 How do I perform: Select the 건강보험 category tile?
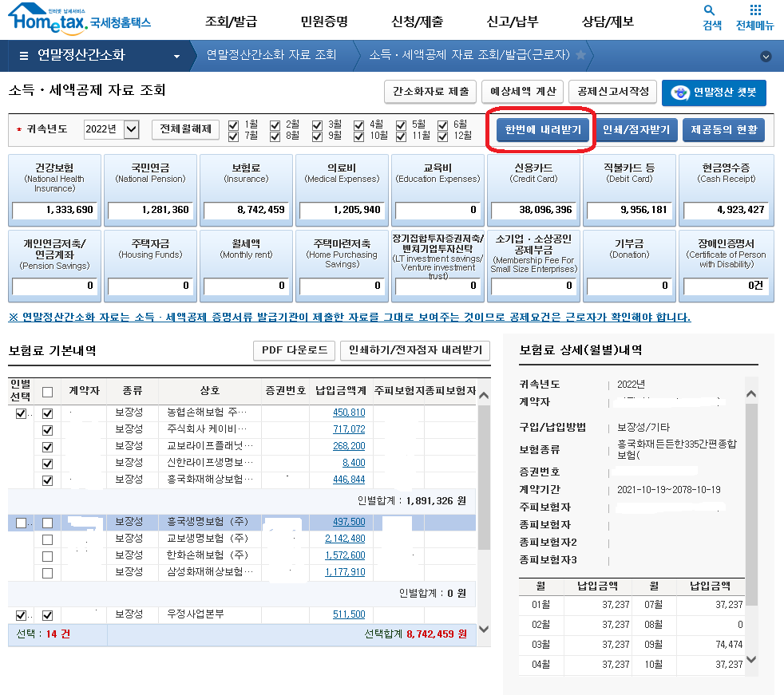point(54,191)
